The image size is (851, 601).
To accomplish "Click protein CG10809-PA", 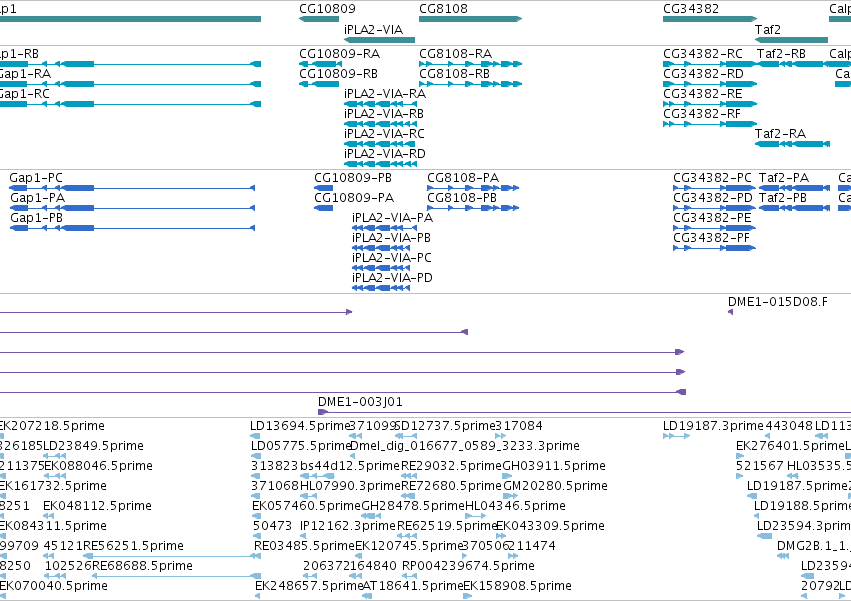I will point(354,198).
